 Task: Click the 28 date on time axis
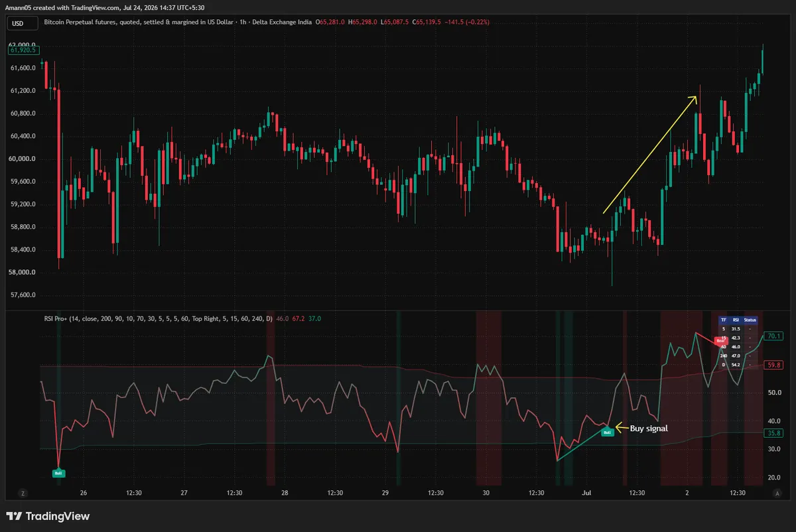(285, 493)
